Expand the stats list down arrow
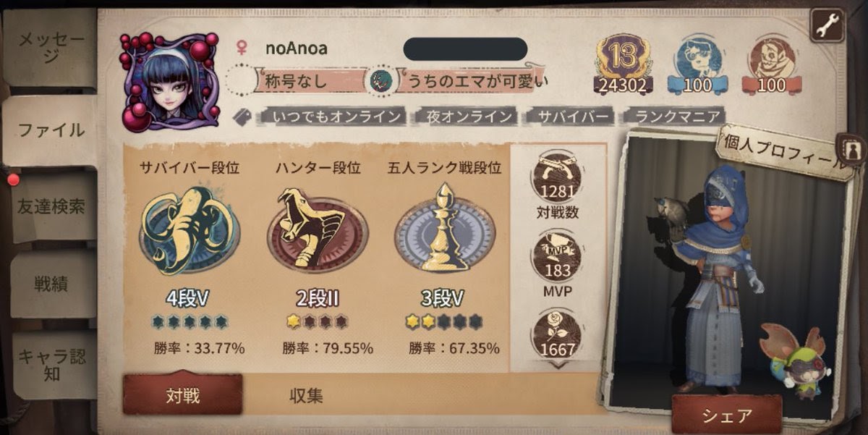This screenshot has width=868, height=435. tap(558, 365)
